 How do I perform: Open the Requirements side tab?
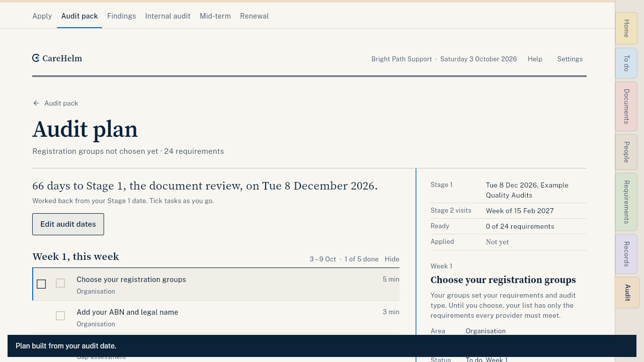click(626, 202)
